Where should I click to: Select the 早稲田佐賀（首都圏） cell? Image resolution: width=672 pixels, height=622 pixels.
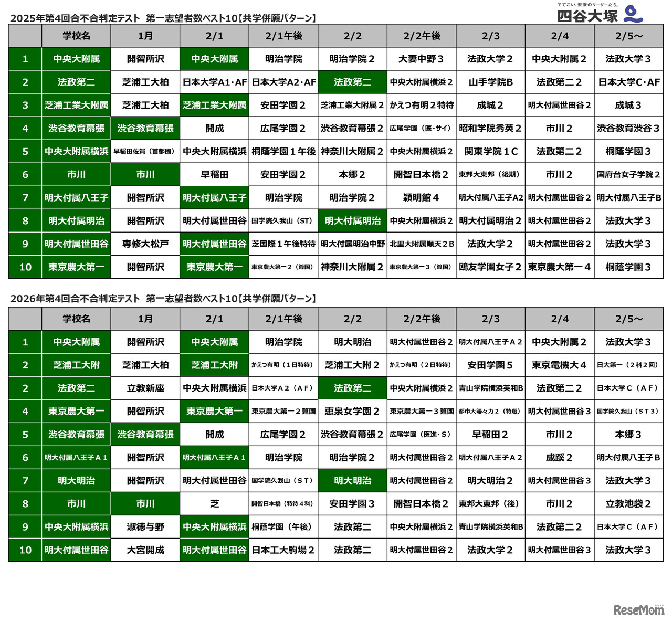(145, 151)
